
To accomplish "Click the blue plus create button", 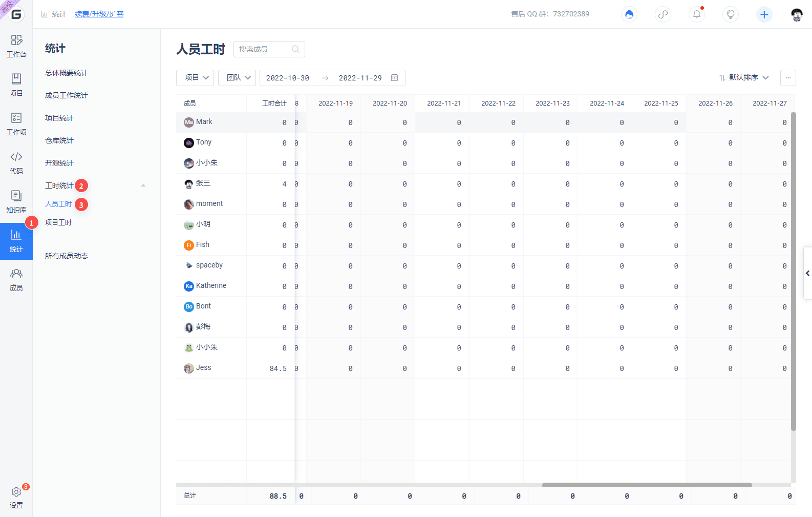I will pos(764,14).
